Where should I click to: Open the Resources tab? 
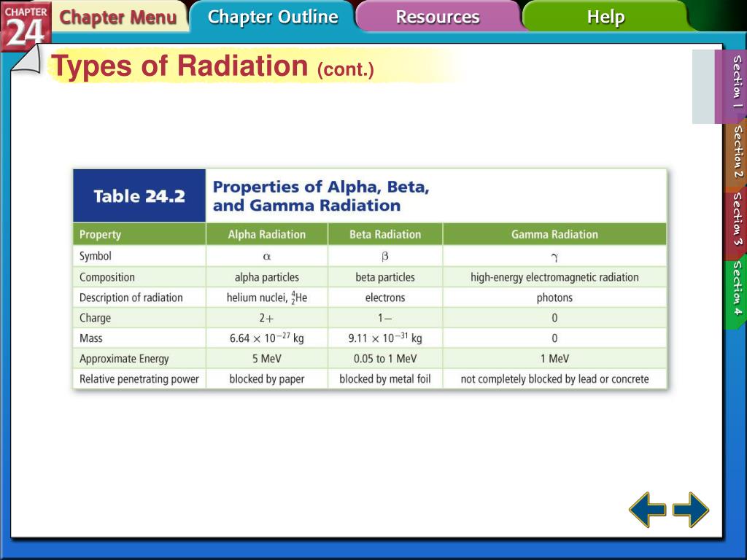click(x=438, y=17)
